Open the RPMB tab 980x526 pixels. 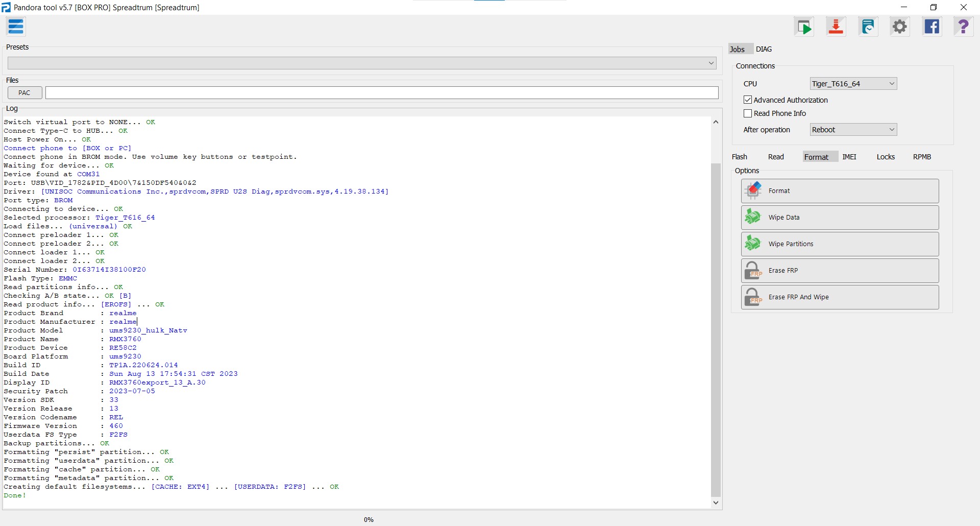[922, 157]
